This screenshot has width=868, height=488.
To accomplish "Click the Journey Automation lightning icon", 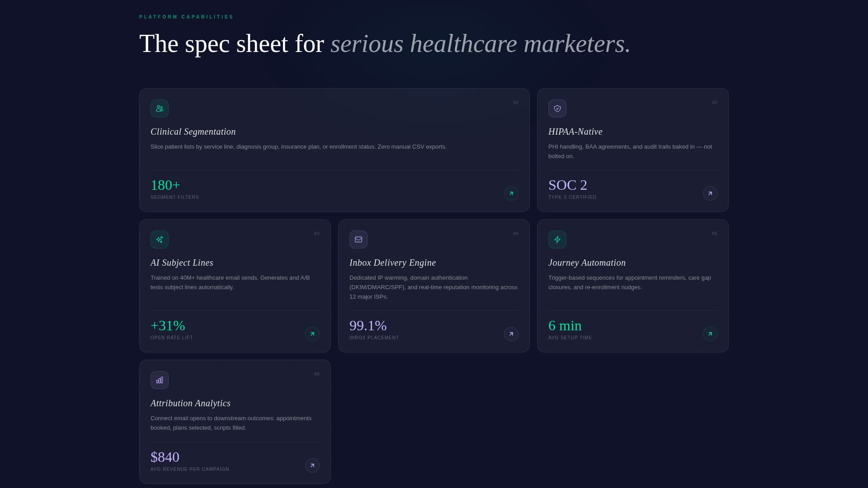I will click(557, 239).
